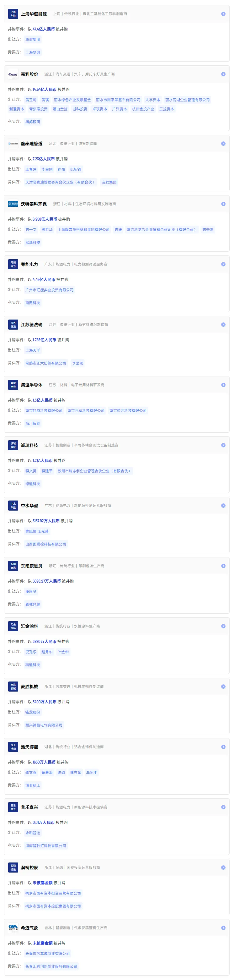The image size is (234, 980).
Task: Open the 锋龙股份 seller tag
Action: click(x=33, y=712)
